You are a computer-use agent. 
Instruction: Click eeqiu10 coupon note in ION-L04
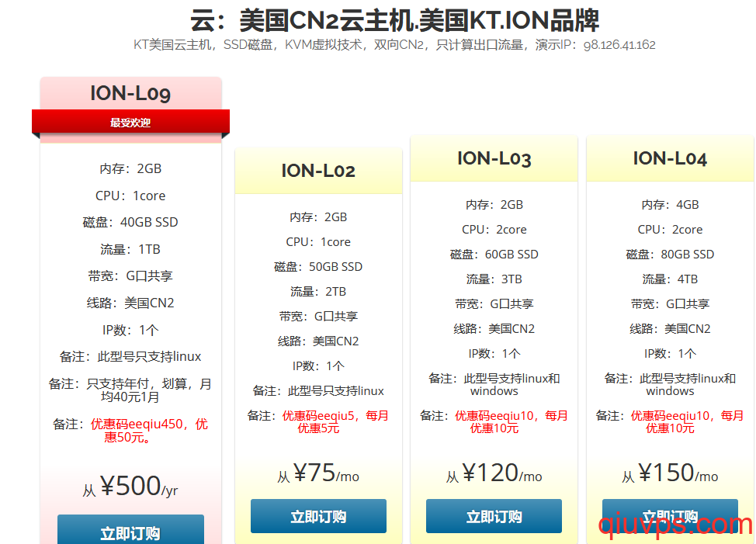click(x=670, y=421)
